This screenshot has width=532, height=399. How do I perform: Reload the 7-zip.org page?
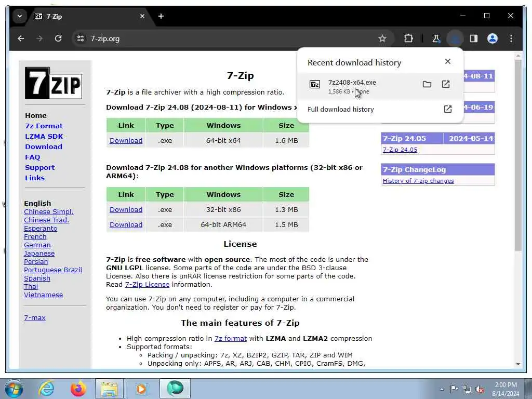(x=58, y=38)
